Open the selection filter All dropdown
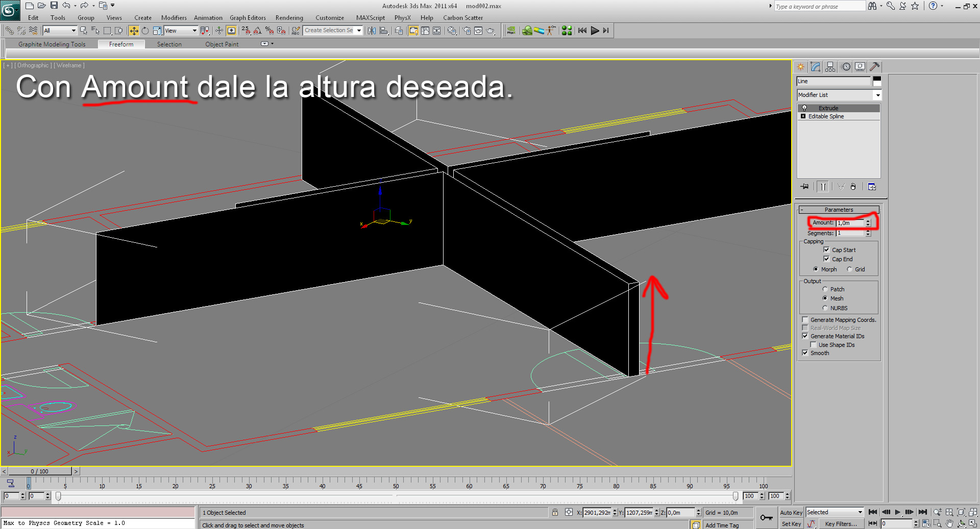Viewport: 980px width, 529px height. (x=59, y=31)
